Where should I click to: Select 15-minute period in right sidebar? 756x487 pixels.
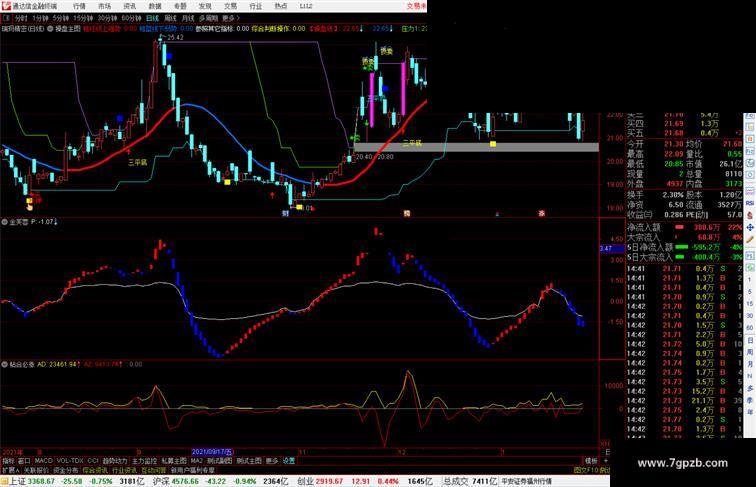750,304
